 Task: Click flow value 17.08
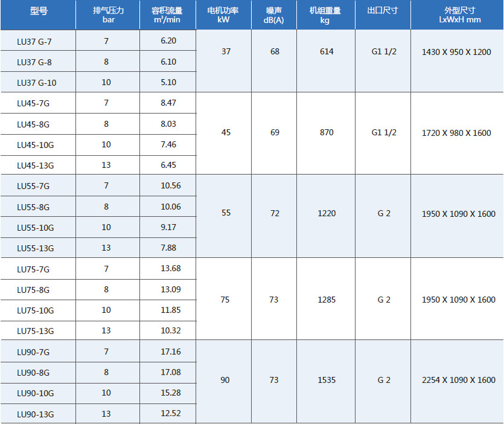point(171,372)
